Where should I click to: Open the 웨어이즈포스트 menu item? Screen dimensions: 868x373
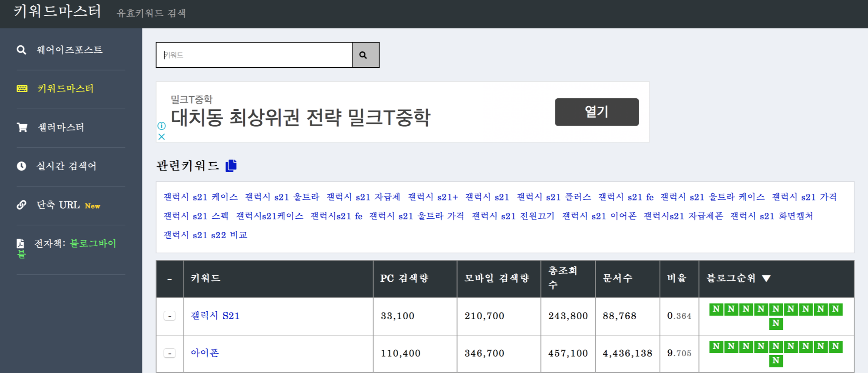click(x=69, y=50)
